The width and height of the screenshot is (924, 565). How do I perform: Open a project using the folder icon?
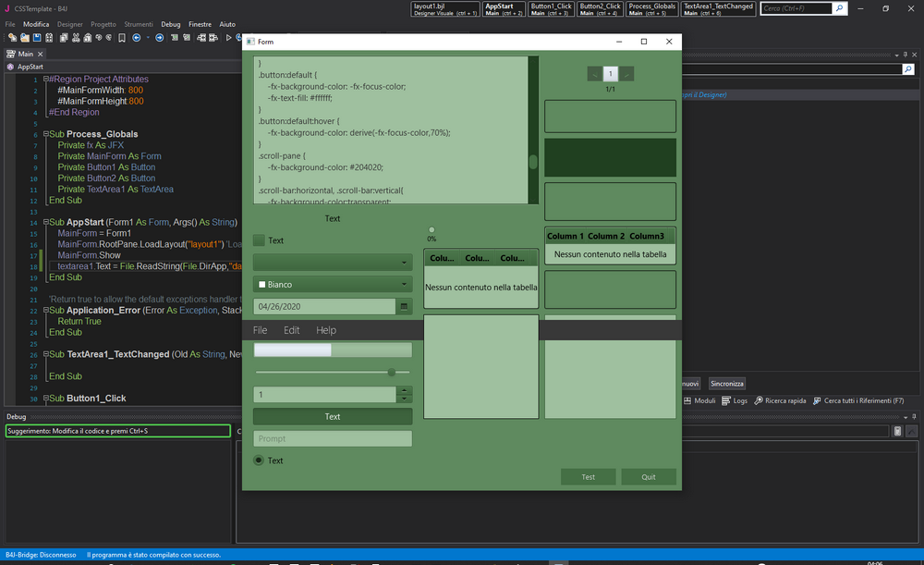coord(24,38)
